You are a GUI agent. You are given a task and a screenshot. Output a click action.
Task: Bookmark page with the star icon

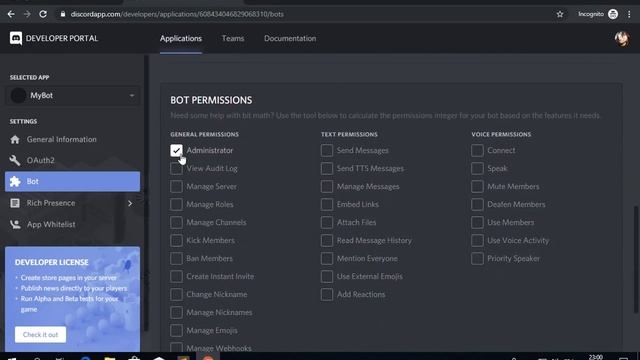[x=560, y=14]
